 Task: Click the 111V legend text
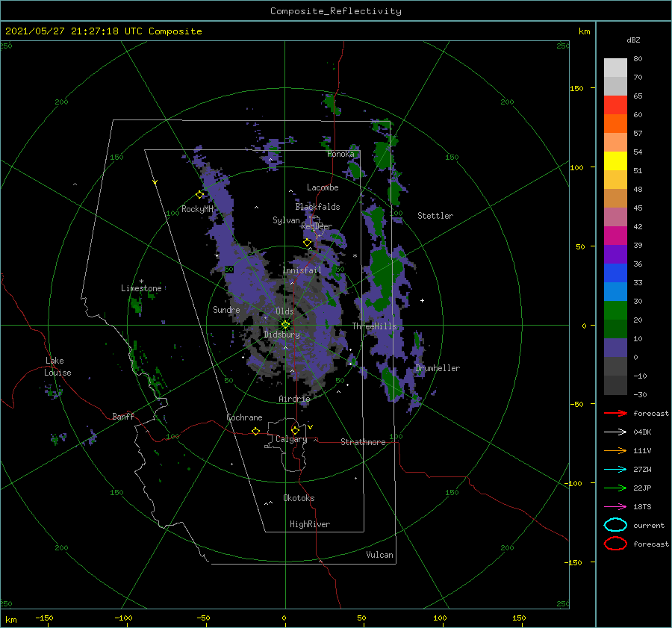(642, 450)
